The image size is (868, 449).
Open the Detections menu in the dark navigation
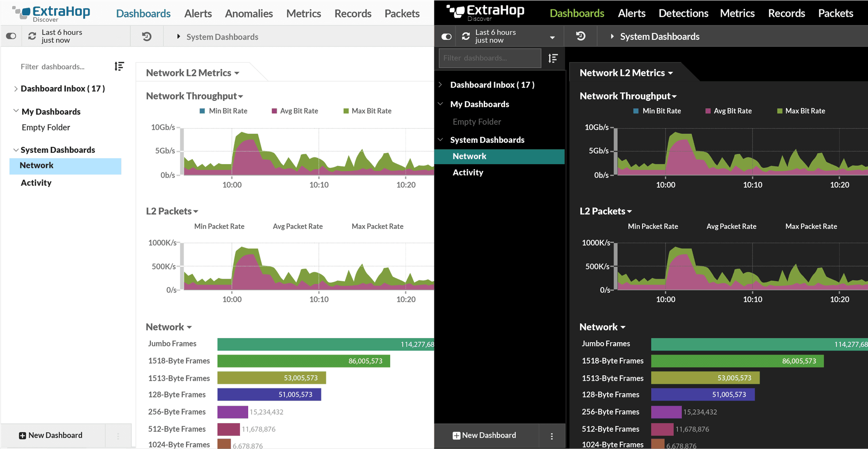click(683, 14)
